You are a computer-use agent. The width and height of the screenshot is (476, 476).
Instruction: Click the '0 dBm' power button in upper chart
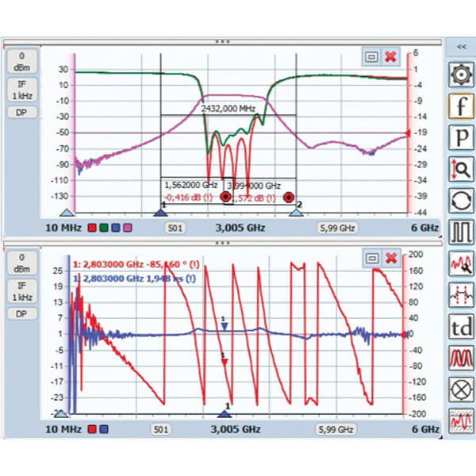(21, 61)
